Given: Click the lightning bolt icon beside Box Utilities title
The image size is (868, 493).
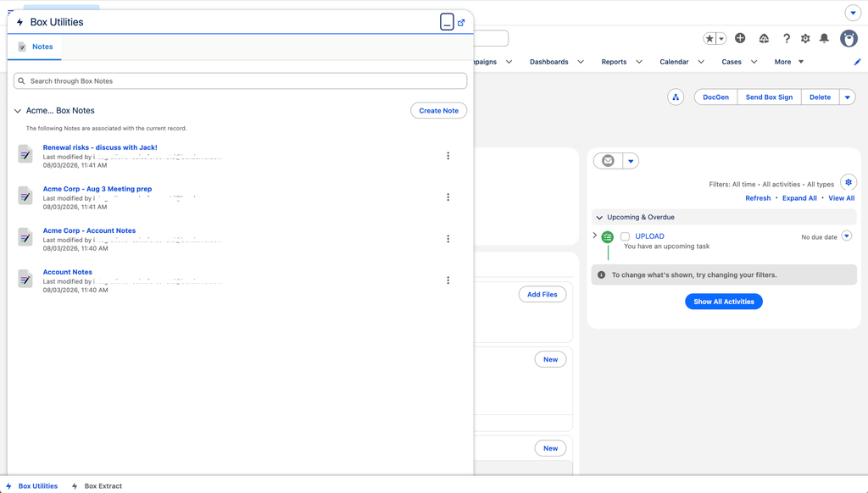Looking at the screenshot, I should [x=20, y=22].
